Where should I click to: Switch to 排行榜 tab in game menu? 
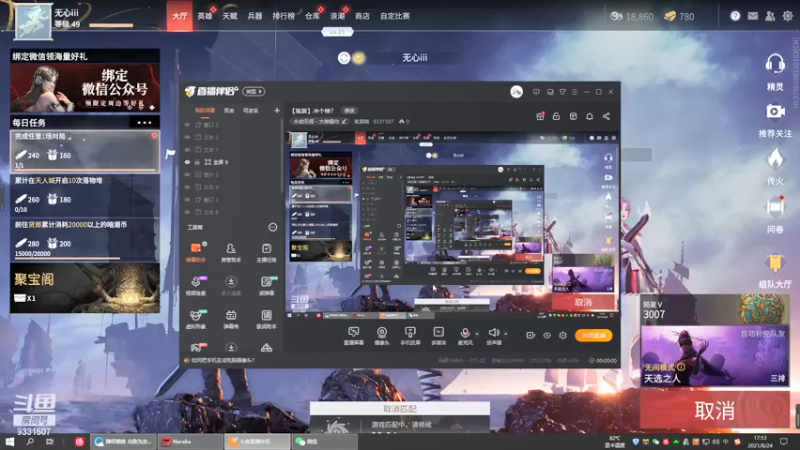point(283,16)
